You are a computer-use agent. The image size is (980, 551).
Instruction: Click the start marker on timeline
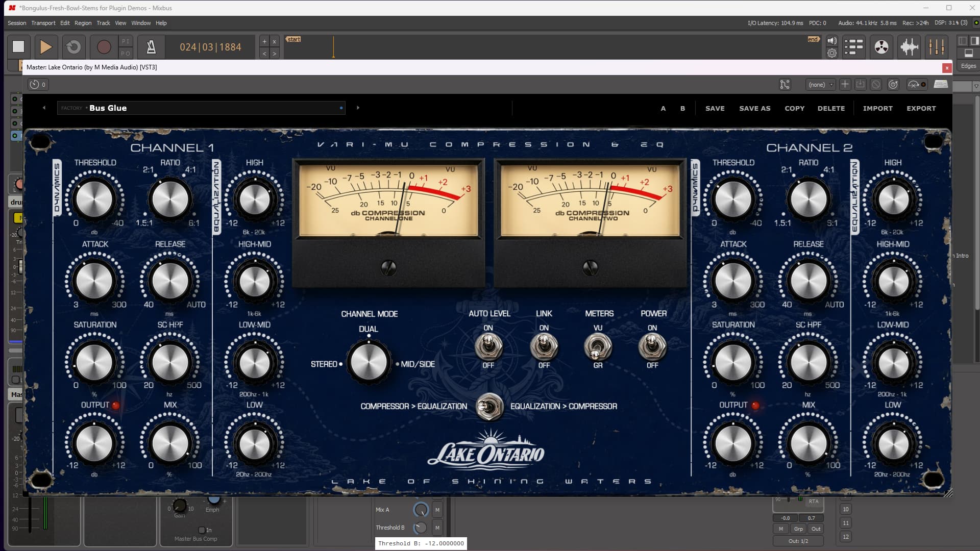[x=293, y=39]
